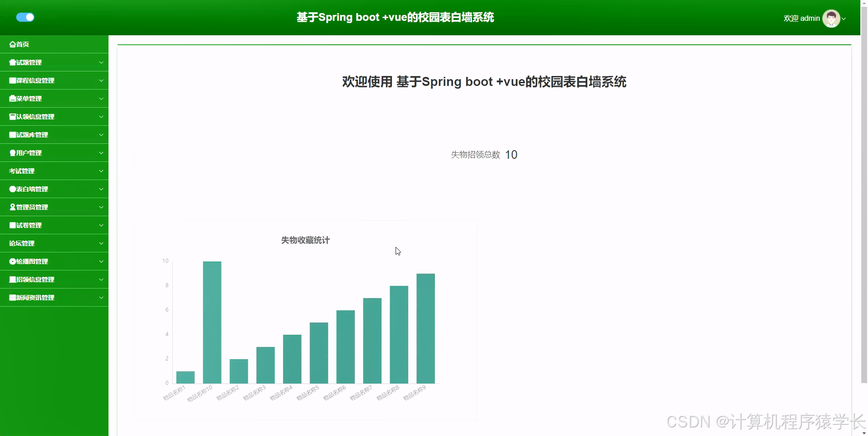868x436 pixels.
Task: Click the 轮播图管理 disc icon
Action: (x=13, y=261)
